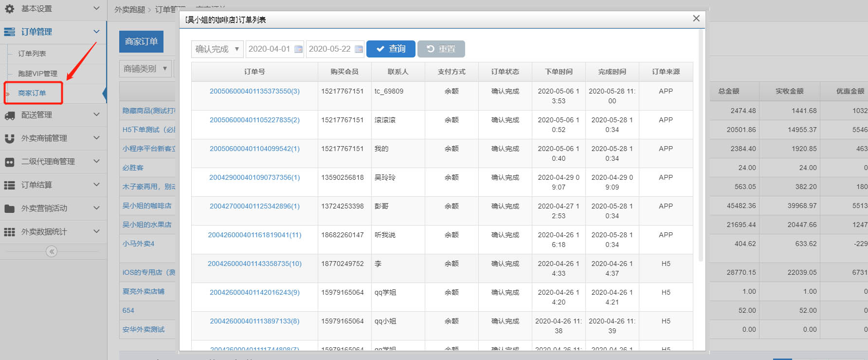Click the 订单管理 list icon in sidebar

click(x=9, y=32)
